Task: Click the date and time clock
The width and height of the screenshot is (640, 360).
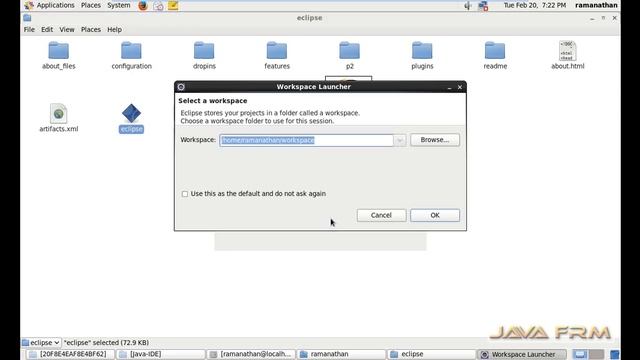Action: (535, 5)
